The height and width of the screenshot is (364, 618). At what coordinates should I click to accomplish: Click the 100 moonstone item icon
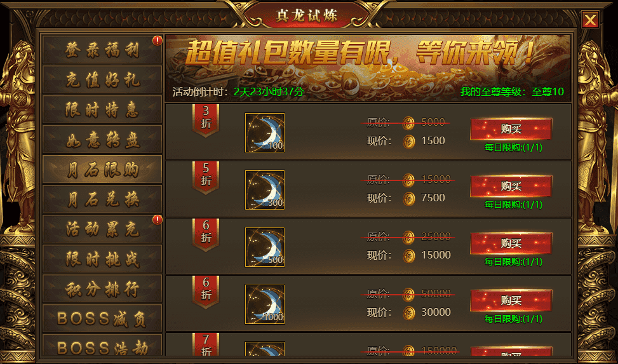[264, 133]
